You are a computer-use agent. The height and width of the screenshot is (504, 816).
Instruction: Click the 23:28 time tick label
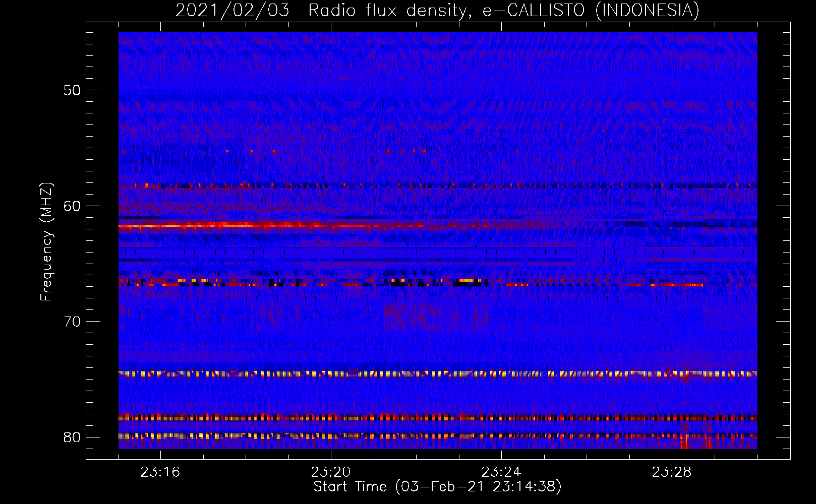672,472
